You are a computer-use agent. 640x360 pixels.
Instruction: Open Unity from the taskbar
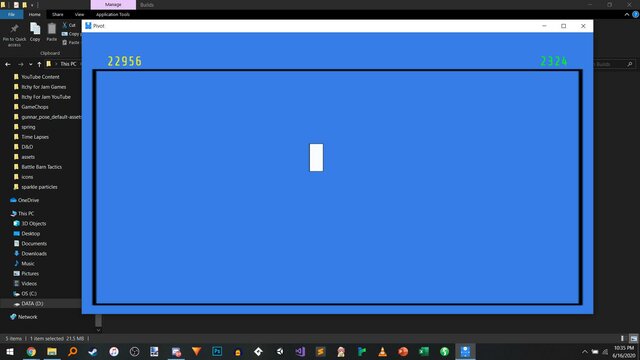click(279, 351)
